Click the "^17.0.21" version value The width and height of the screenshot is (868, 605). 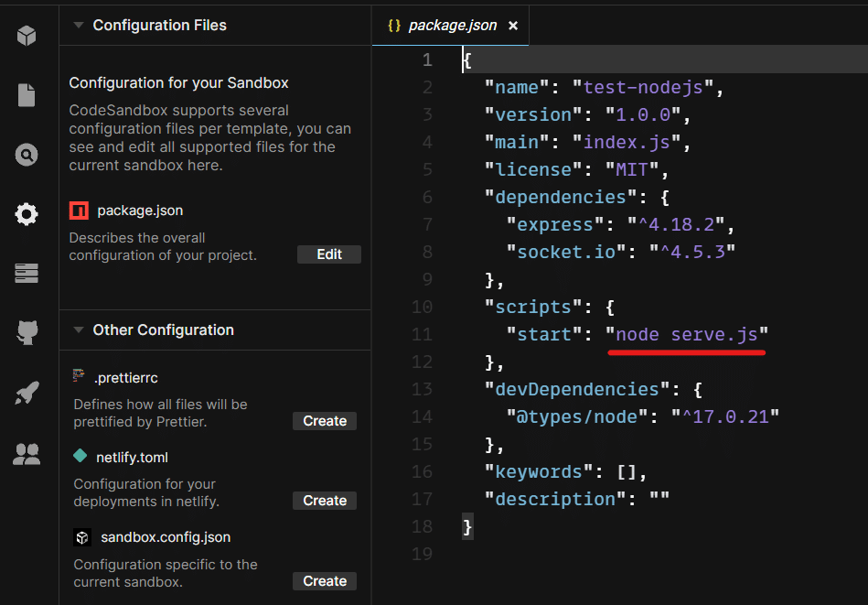tap(724, 417)
